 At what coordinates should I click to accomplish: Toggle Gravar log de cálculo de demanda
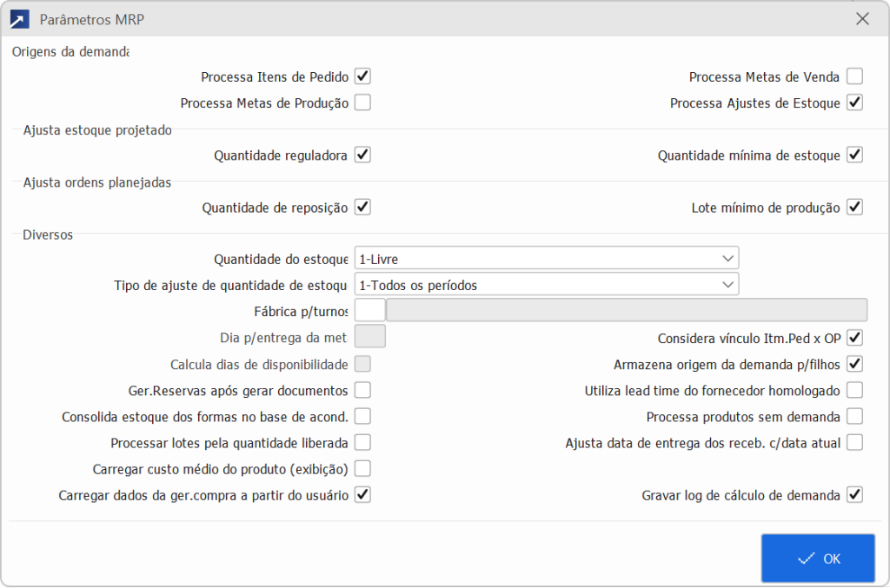855,495
